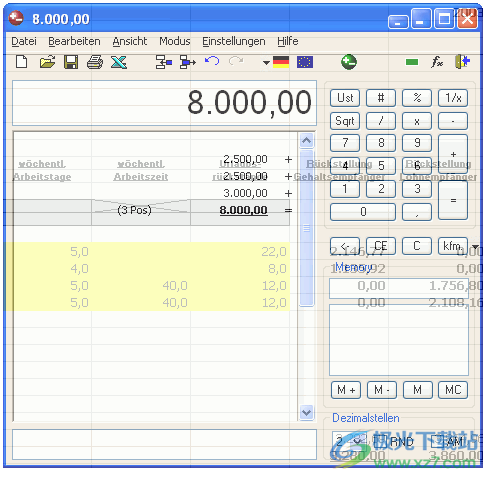Click the exit door icon in toolbar
489x479 pixels.
pos(462,62)
